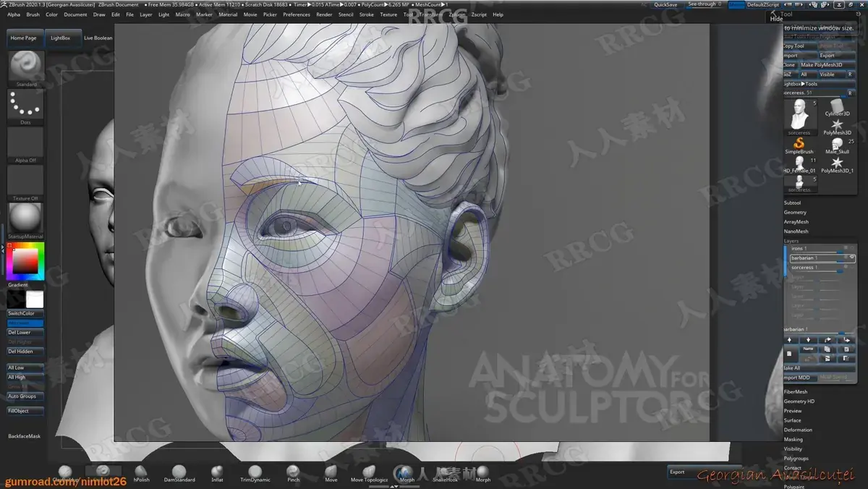
Task: Expand the Polygroups section
Action: [796, 458]
